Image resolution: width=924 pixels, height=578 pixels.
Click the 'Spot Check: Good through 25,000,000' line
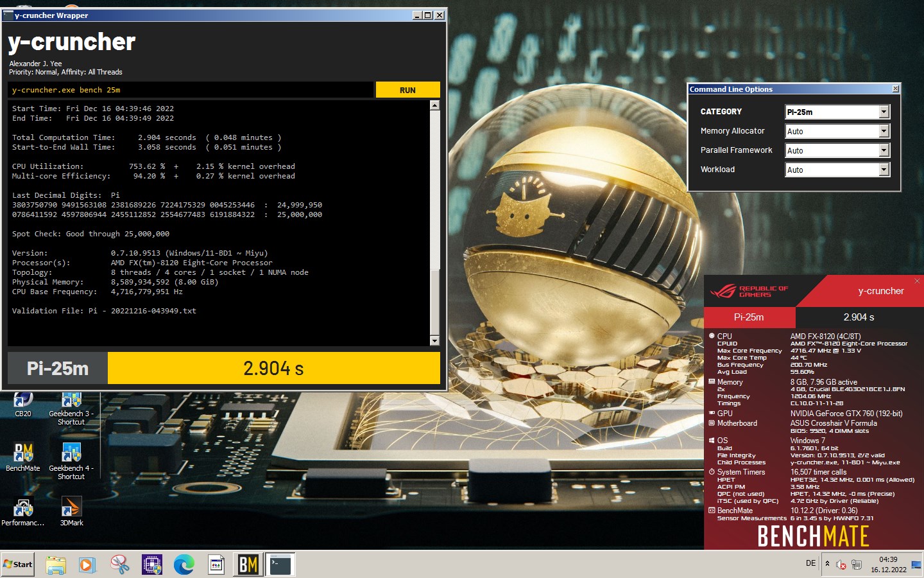click(x=90, y=234)
